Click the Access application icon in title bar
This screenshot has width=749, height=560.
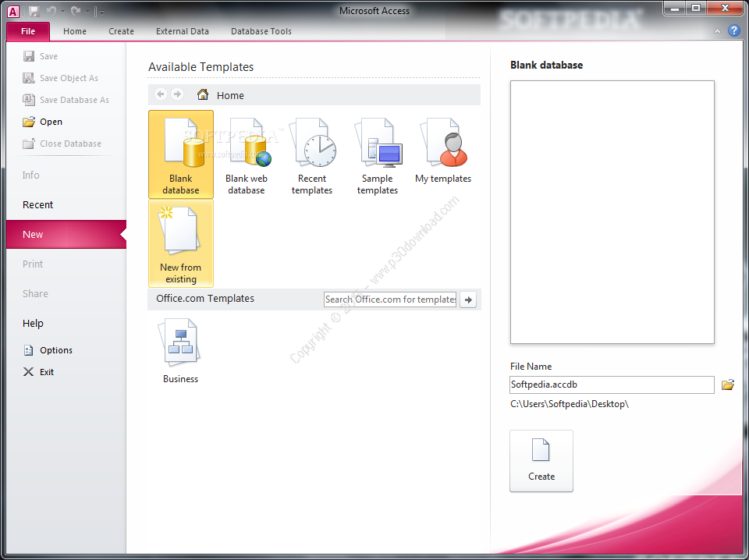(x=13, y=11)
